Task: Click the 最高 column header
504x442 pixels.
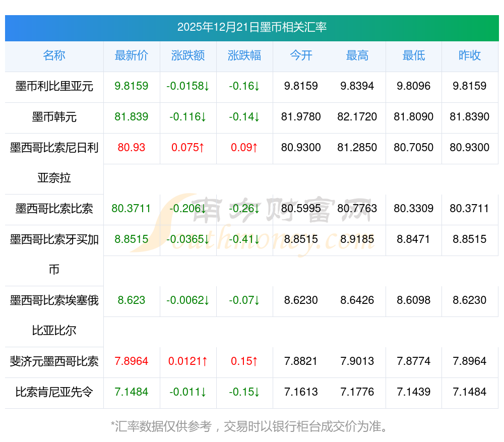Action: [x=357, y=55]
